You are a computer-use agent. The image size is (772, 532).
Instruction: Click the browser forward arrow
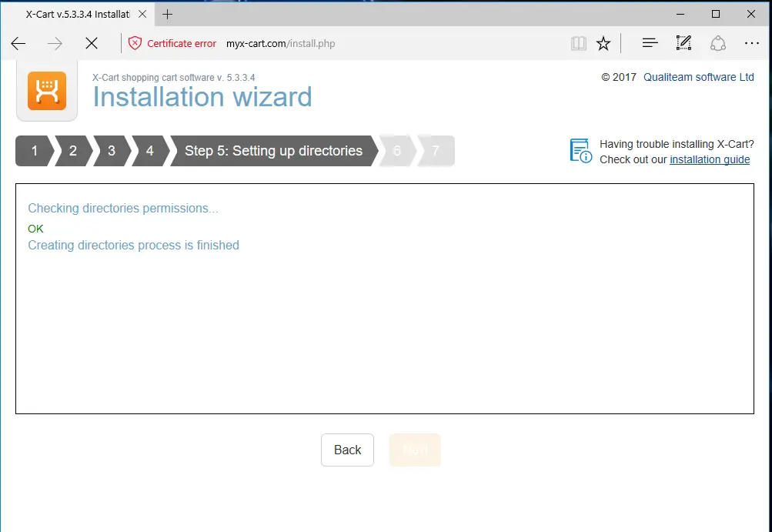[55, 44]
